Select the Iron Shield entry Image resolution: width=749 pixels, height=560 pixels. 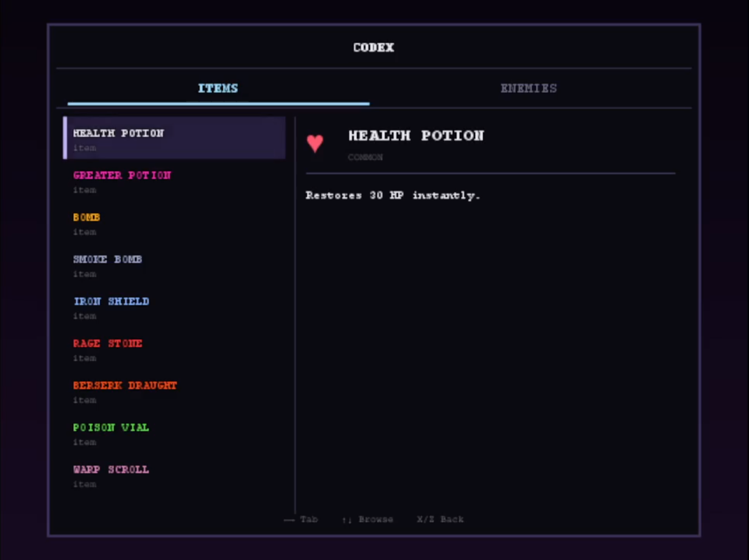[x=174, y=308]
